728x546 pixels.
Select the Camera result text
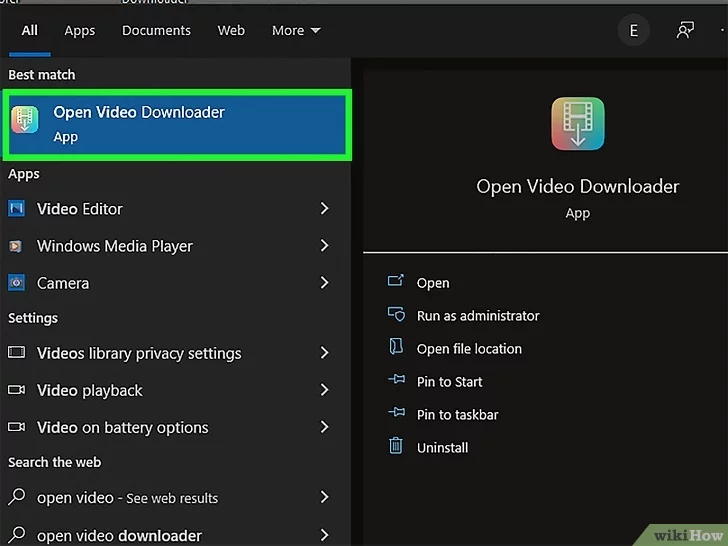point(63,283)
